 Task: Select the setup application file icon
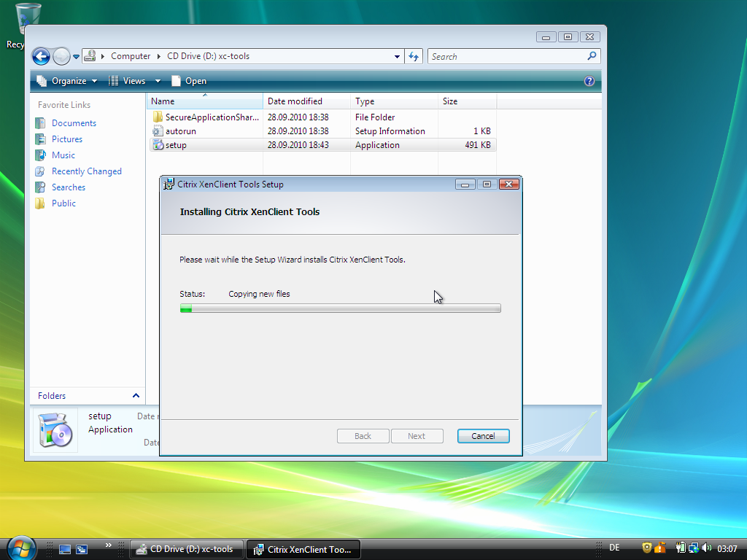(x=158, y=145)
